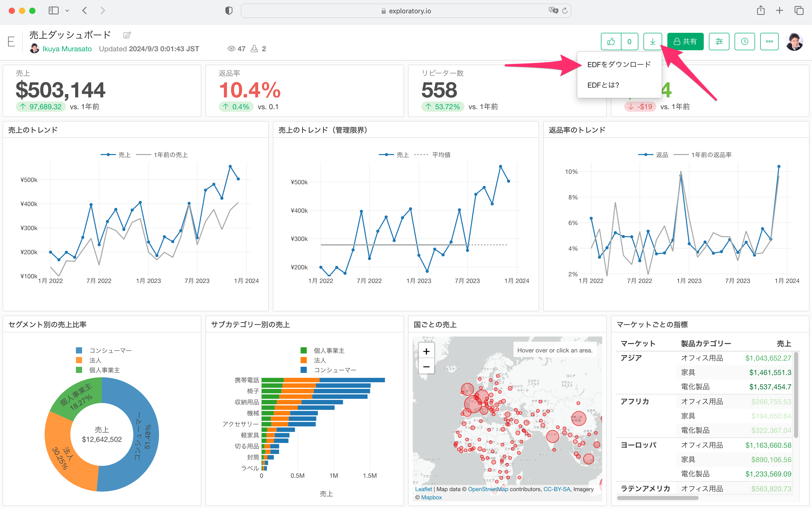This screenshot has height=508, width=812.
Task: Select EDFをダウンロード from the dropdown menu
Action: [619, 65]
